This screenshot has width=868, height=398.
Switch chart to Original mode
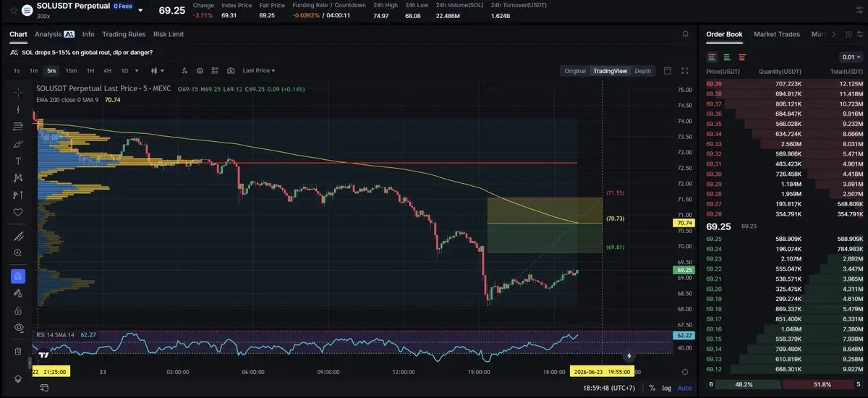click(x=575, y=71)
